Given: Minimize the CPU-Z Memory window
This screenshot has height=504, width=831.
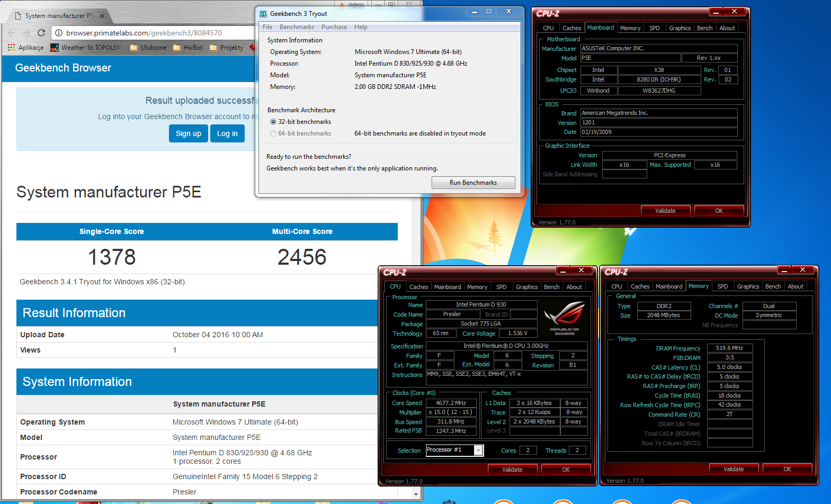Looking at the screenshot, I should point(784,270).
